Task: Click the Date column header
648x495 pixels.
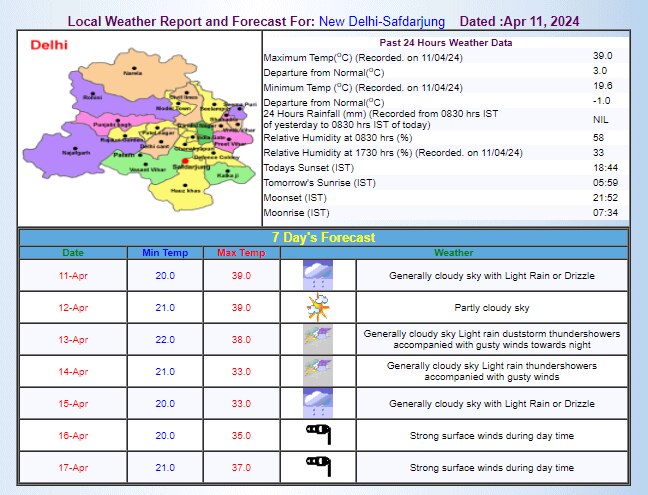Action: 73,253
